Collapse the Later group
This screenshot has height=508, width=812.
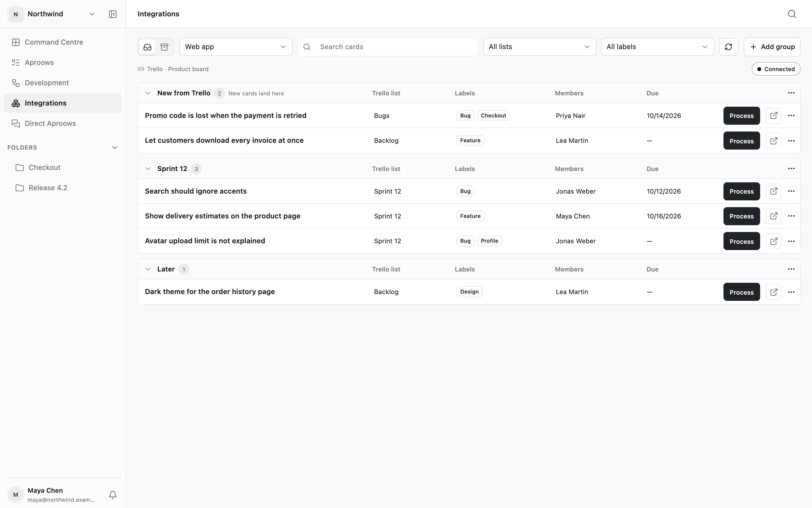tap(148, 269)
